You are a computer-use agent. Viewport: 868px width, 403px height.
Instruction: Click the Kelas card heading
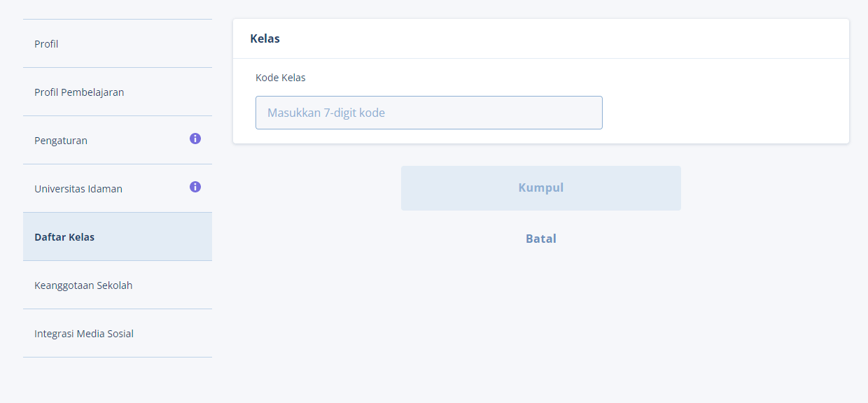(265, 38)
